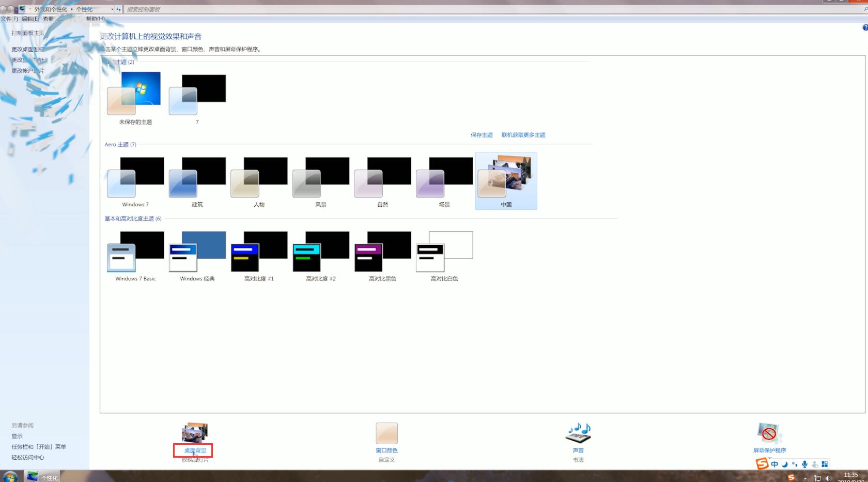
Task: Click the forward navigation button
Action: tap(10, 9)
